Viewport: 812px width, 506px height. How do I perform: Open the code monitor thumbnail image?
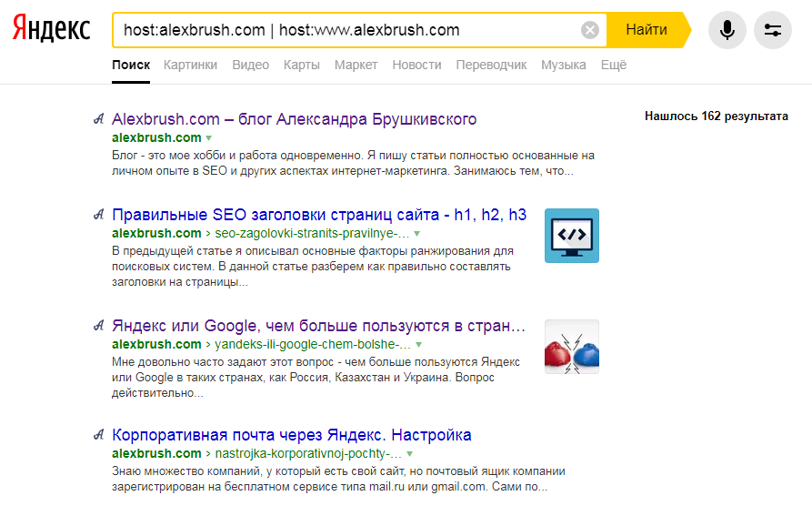572,236
